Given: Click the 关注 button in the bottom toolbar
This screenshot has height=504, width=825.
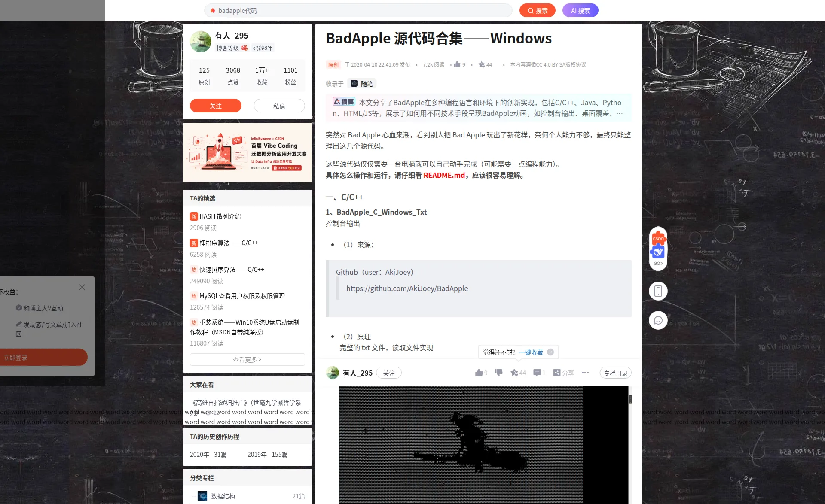Looking at the screenshot, I should click(389, 373).
